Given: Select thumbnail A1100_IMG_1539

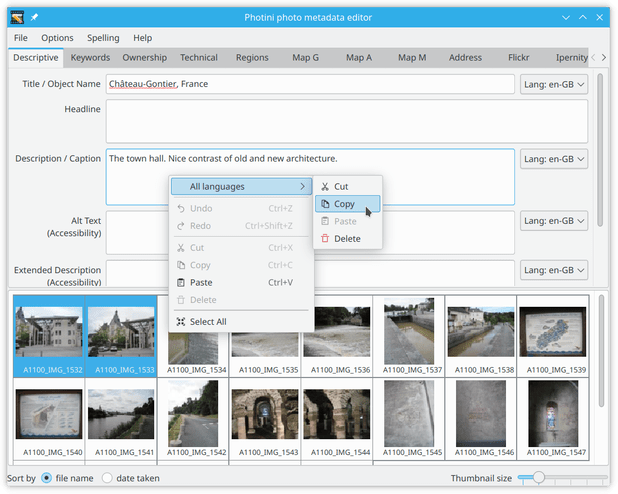Looking at the screenshot, I should coord(553,336).
